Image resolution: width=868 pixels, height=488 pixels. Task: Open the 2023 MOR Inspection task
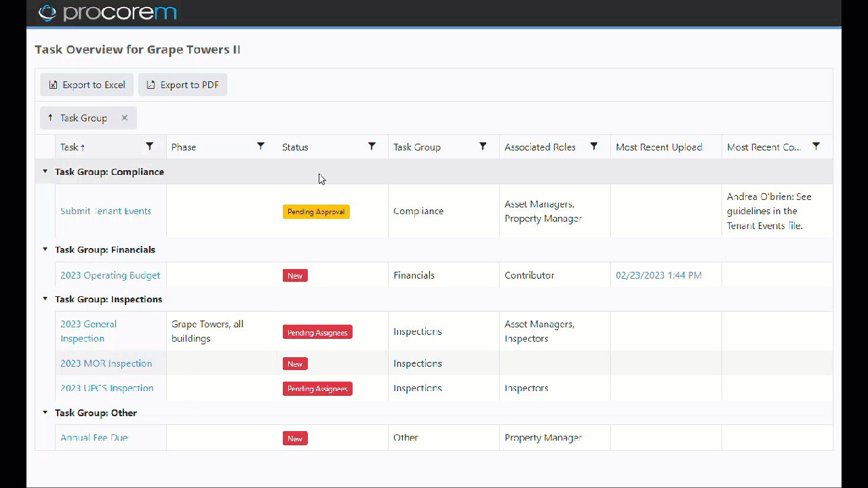point(106,363)
